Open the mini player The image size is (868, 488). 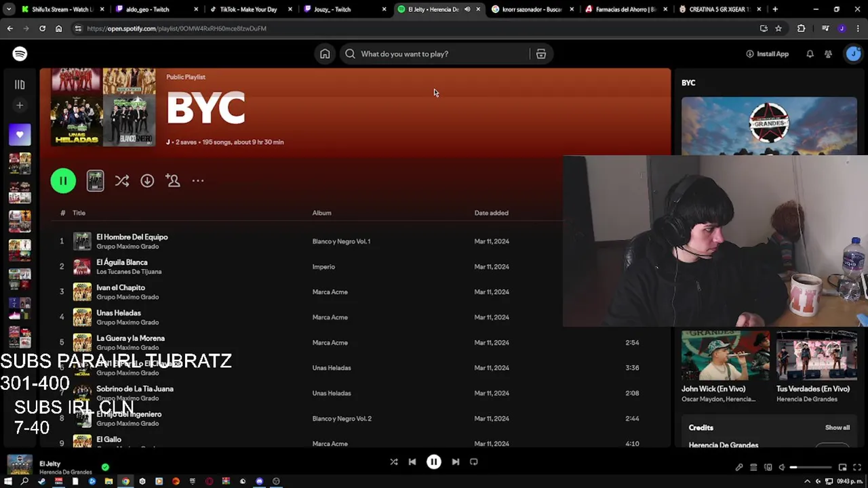(842, 467)
